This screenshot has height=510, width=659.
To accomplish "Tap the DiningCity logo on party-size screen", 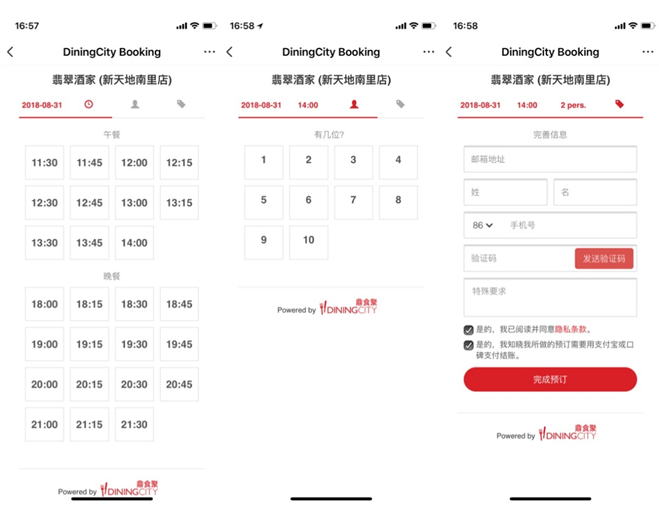I will point(348,307).
